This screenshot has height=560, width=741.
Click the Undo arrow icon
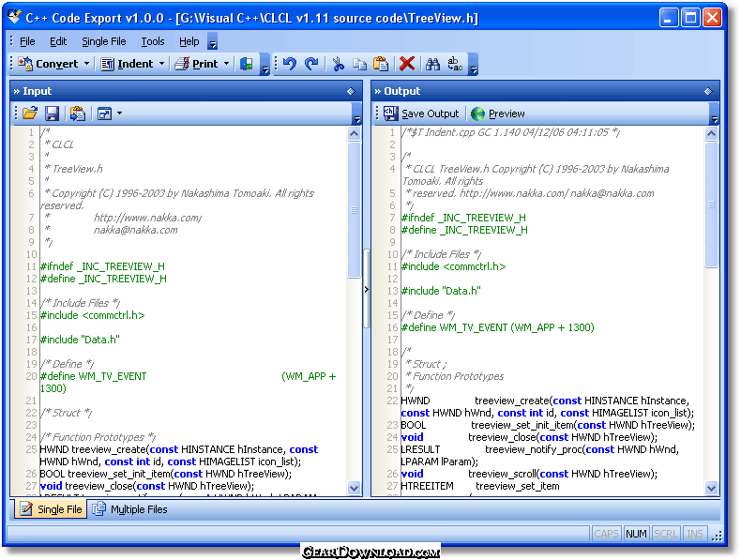pos(289,64)
